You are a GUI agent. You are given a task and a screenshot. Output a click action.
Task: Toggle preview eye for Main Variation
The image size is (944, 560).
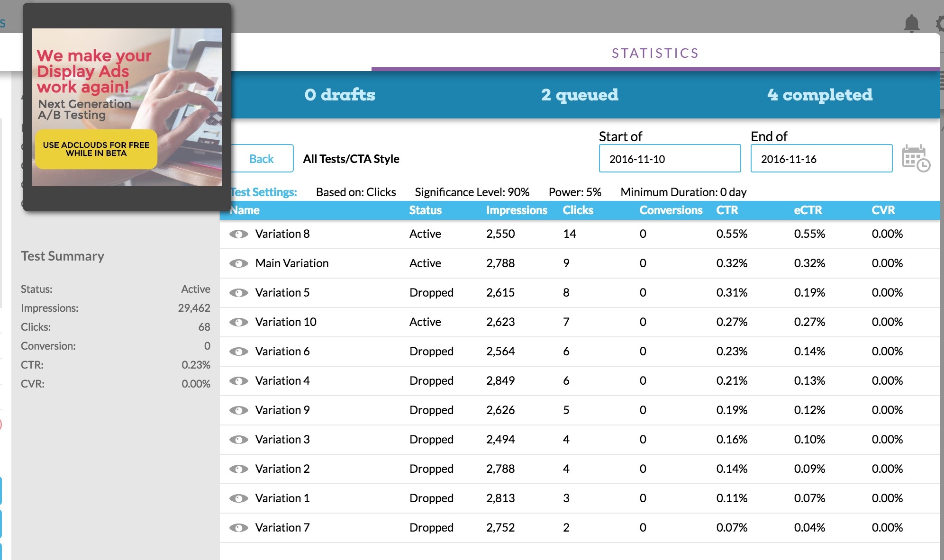pos(239,263)
